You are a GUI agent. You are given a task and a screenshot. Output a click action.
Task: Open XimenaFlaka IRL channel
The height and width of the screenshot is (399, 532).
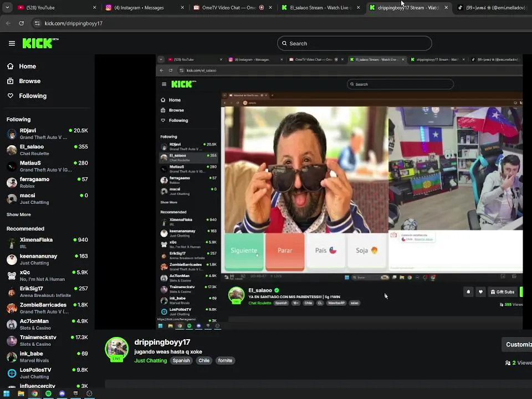click(48, 243)
